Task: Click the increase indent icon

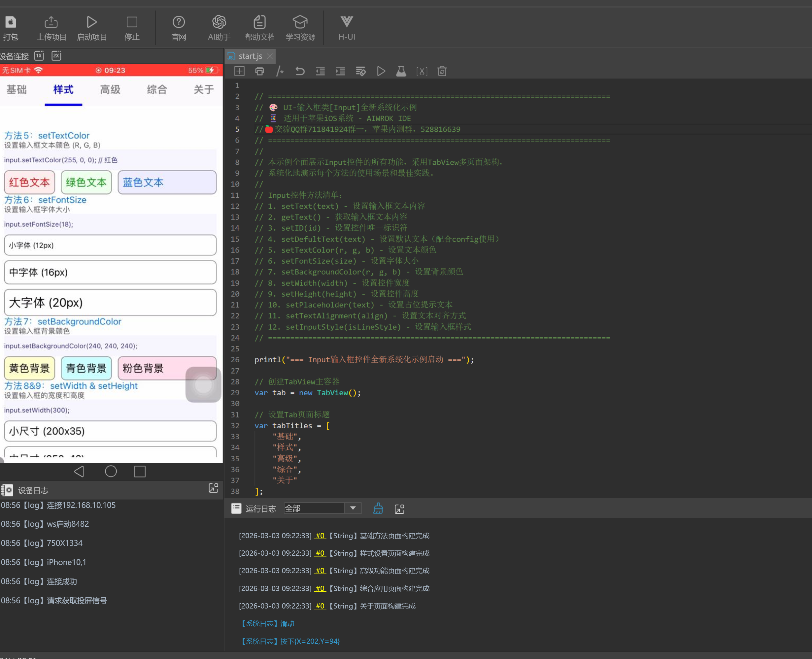Action: 341,71
